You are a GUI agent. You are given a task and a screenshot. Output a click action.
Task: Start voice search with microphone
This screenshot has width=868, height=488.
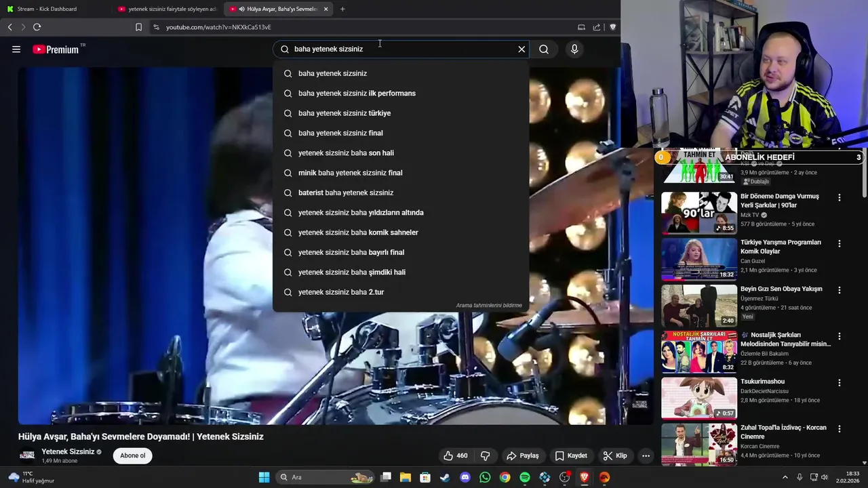pos(574,49)
